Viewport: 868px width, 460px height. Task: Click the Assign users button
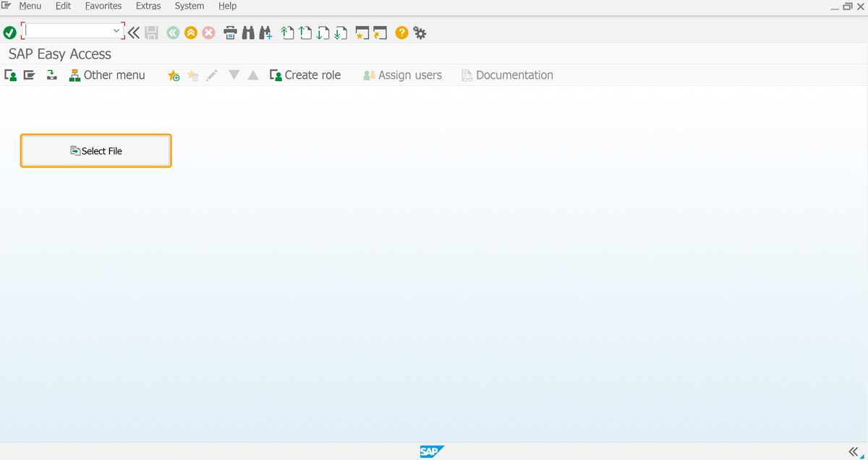402,75
